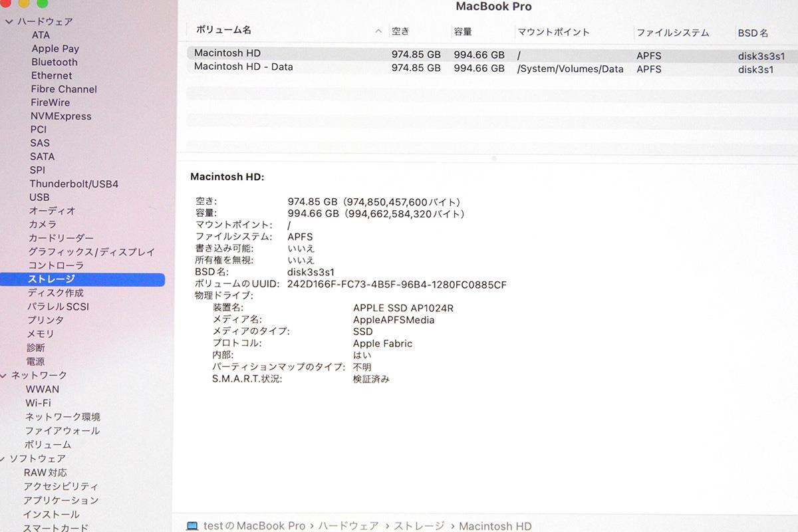798x532 pixels.
Task: Select カメラ in the sidebar
Action: click(43, 225)
